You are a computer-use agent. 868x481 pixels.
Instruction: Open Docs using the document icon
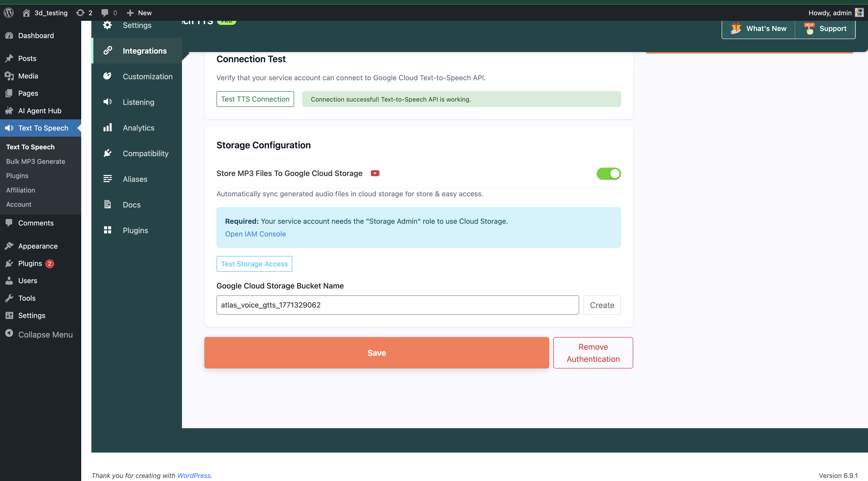[x=108, y=204]
